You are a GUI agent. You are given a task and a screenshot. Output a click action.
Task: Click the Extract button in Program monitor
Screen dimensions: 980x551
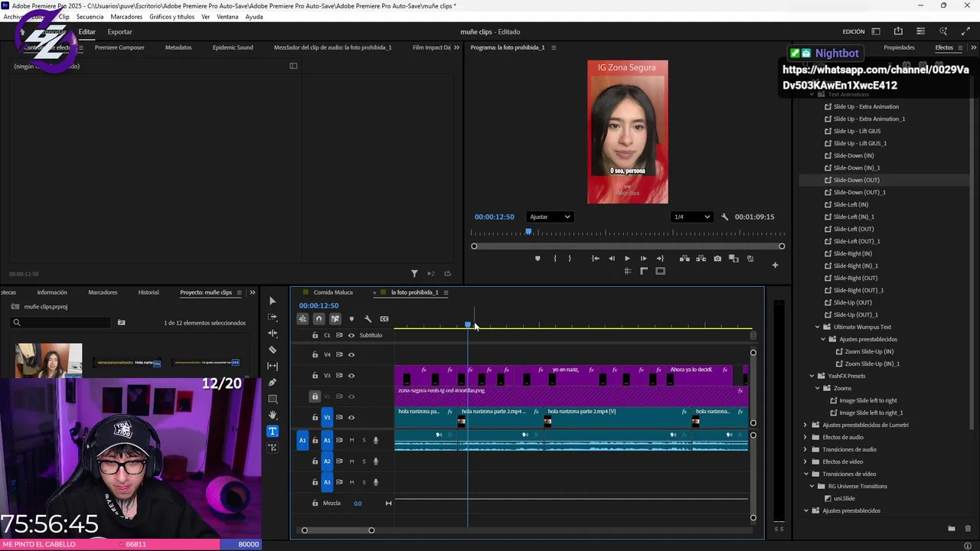tap(701, 259)
